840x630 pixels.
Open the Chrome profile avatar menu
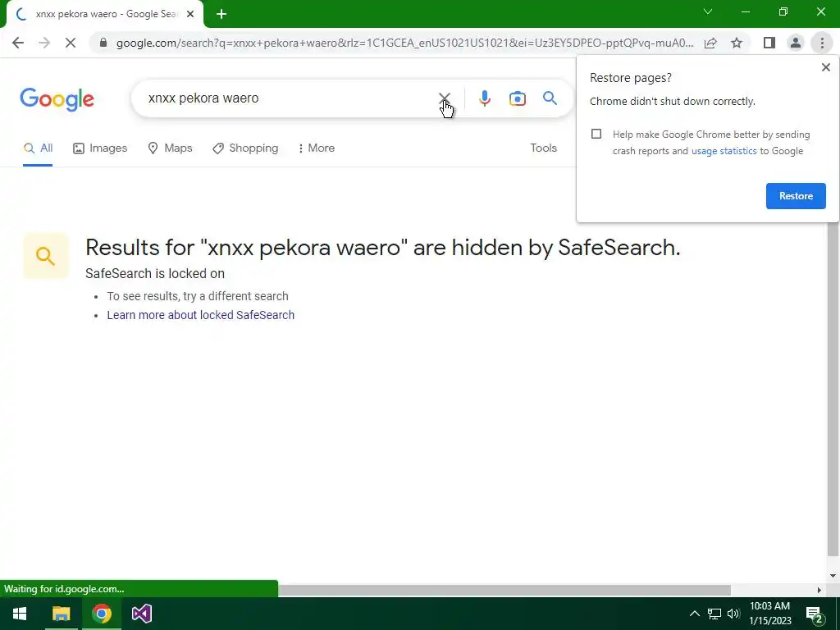(x=796, y=43)
